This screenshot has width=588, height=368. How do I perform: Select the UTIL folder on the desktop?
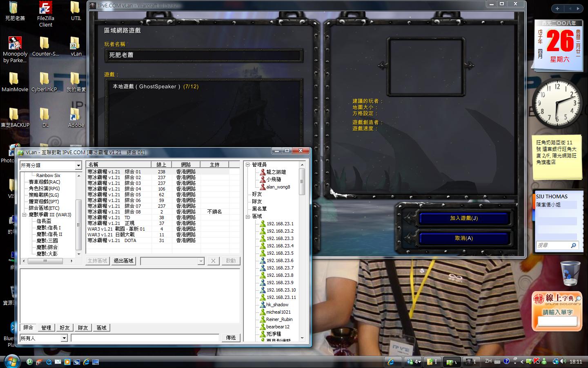pos(76,11)
